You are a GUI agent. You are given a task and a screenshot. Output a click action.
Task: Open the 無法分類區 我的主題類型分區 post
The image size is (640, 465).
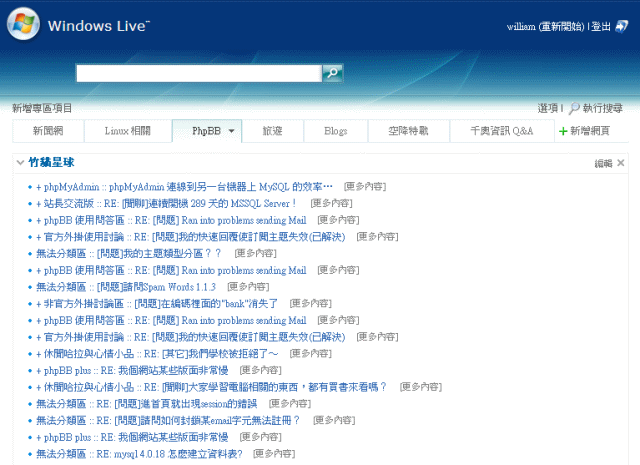coord(129,254)
